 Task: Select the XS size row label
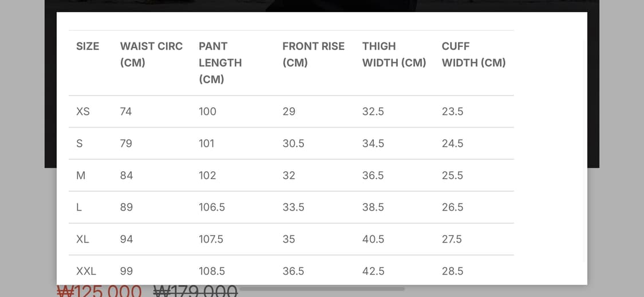[x=83, y=112]
